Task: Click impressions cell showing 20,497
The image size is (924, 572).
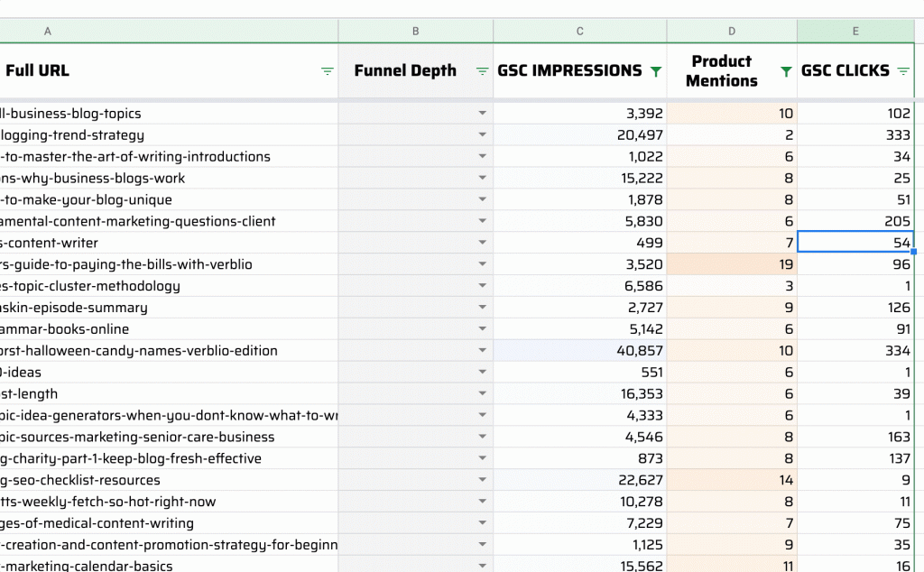Action: coord(580,135)
